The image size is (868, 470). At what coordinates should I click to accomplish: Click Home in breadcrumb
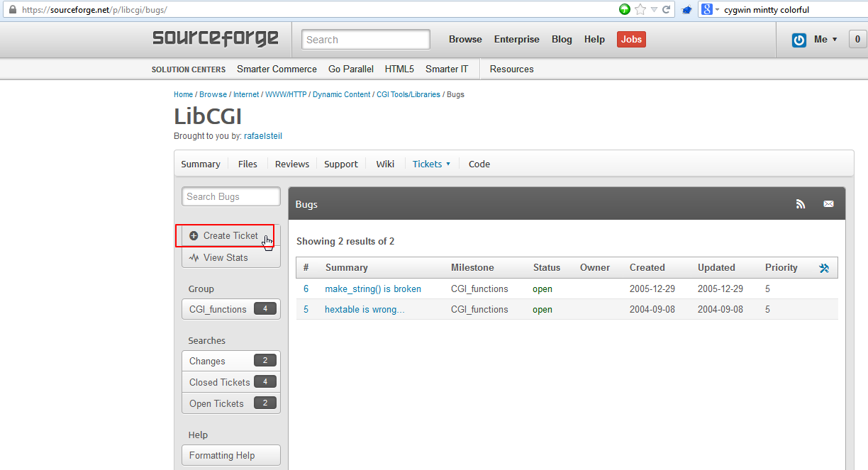pos(183,94)
